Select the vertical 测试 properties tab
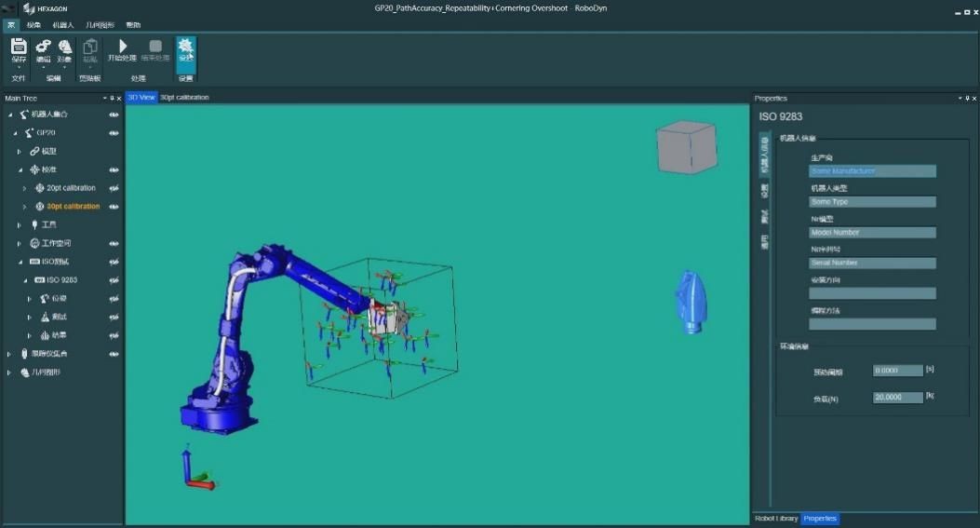Image resolution: width=980 pixels, height=528 pixels. 764,216
